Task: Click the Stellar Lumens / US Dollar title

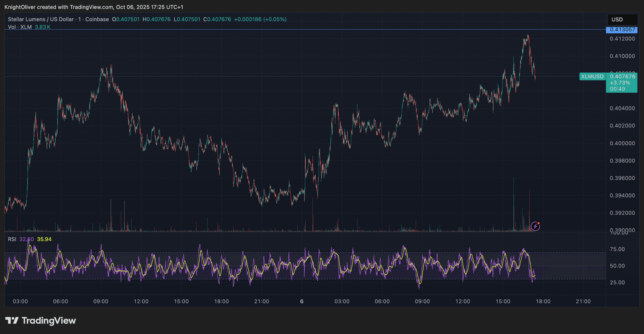Action: coord(41,19)
